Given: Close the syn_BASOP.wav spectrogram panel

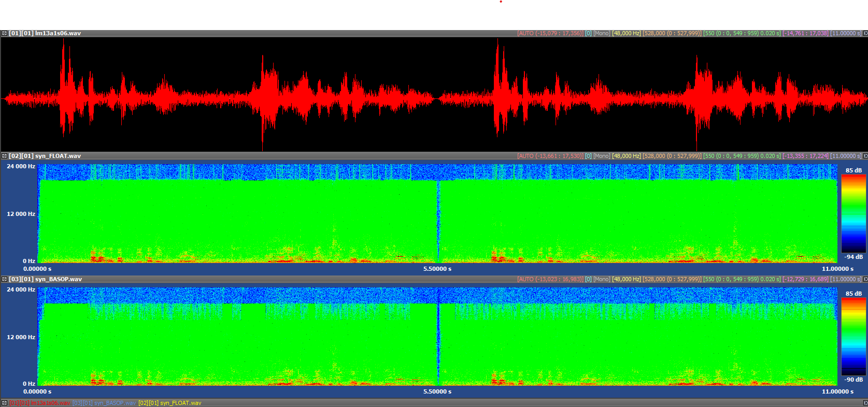Looking at the screenshot, I should point(865,279).
